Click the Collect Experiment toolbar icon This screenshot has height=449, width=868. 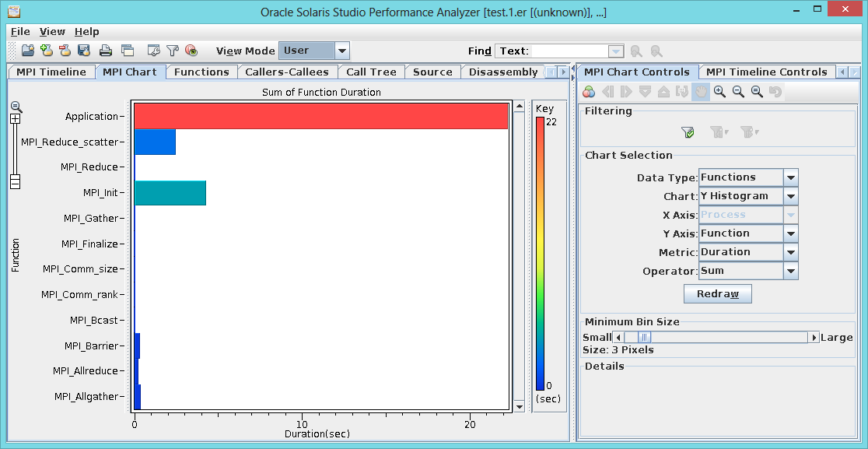[84, 51]
